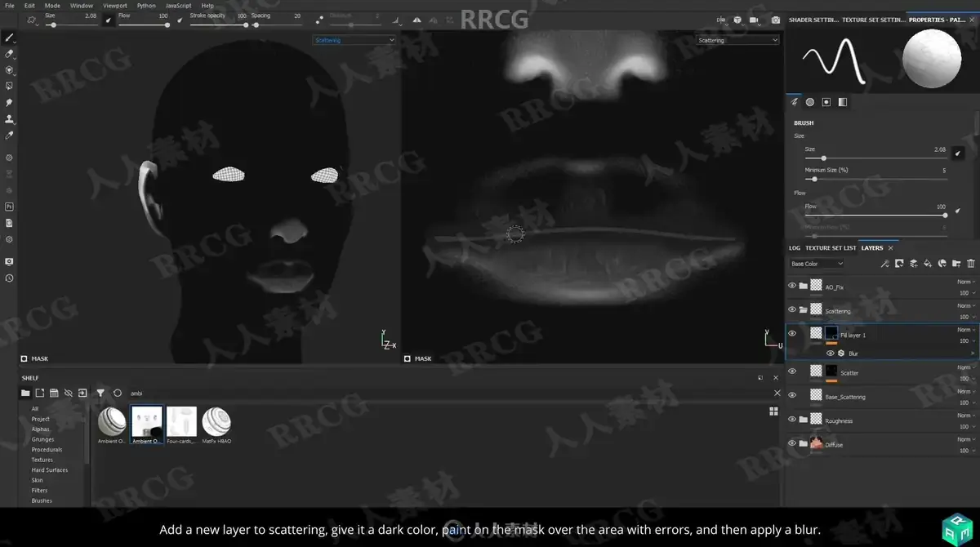This screenshot has height=547, width=980.
Task: Select the Filters category in Shelf
Action: click(x=39, y=491)
